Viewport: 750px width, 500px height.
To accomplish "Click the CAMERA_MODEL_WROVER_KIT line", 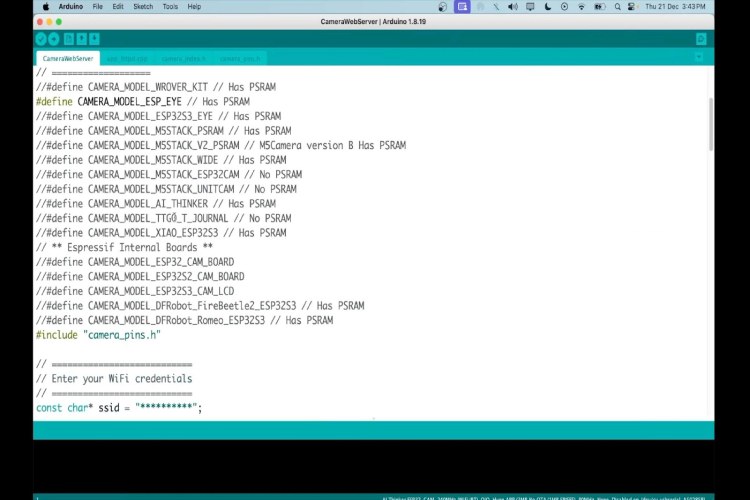I will (155, 87).
